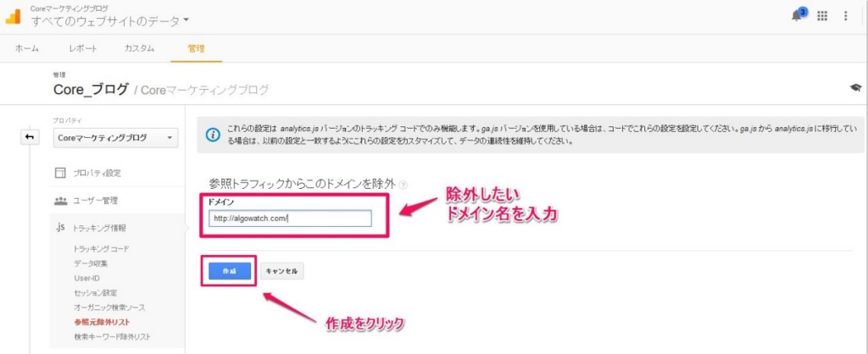Click the help question mark beside domain heading
The image size is (868, 354).
[403, 185]
